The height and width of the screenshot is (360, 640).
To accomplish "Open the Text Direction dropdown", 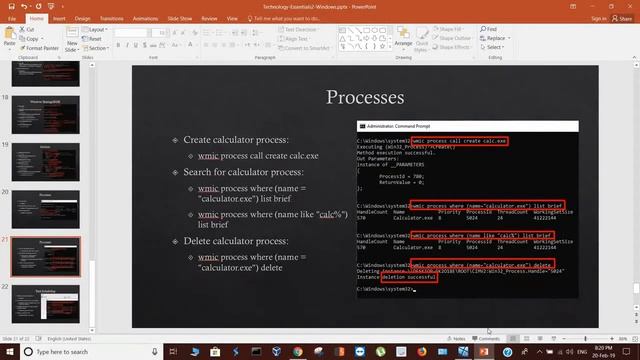I will 298,29.
